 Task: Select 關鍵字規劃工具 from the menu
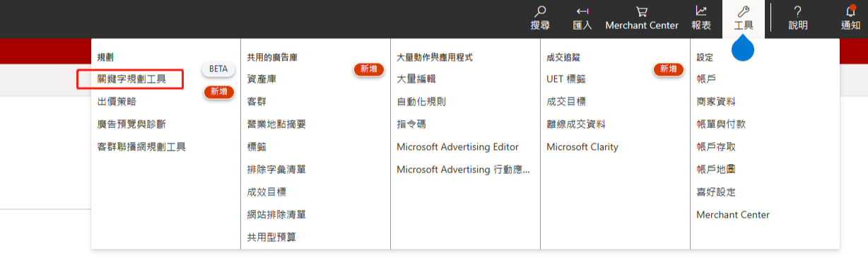click(131, 79)
